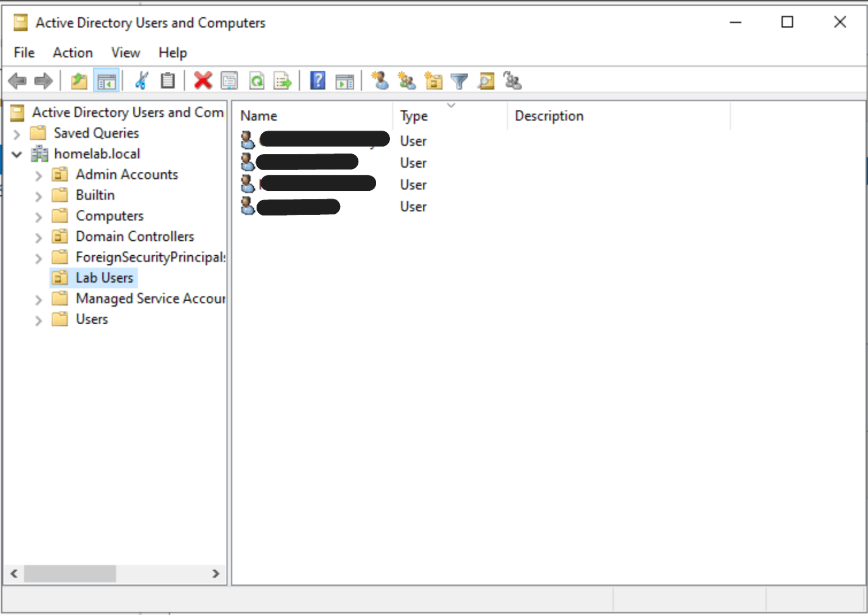Screen dimensions: 868x615
Task: Click the tree pane horizontal scrollbar thumb
Action: tap(70, 574)
